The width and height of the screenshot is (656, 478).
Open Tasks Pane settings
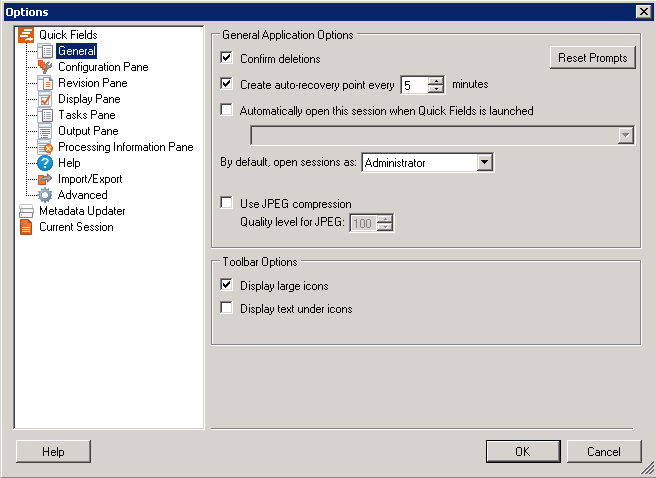coord(87,115)
